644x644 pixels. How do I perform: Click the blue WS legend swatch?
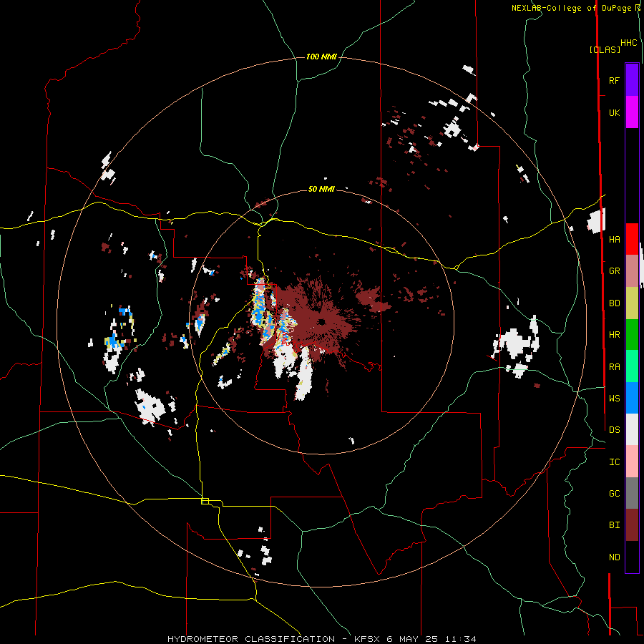coord(632,398)
